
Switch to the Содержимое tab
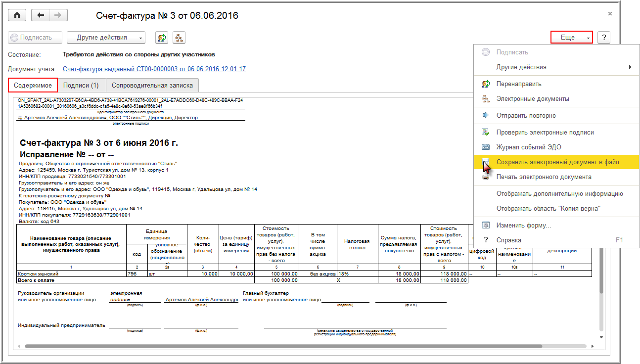point(33,85)
